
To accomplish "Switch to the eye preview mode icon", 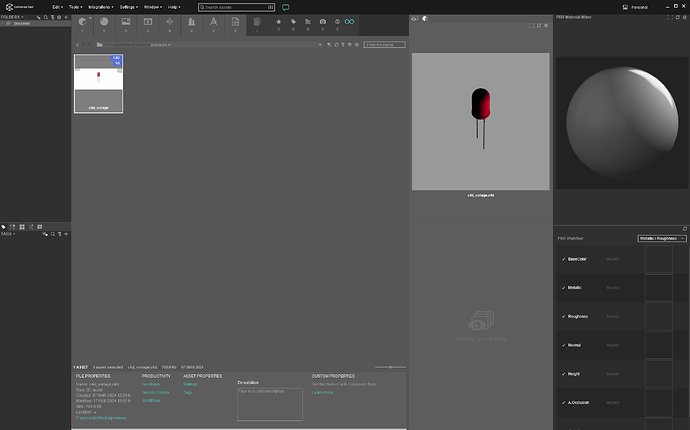I will tap(415, 18).
